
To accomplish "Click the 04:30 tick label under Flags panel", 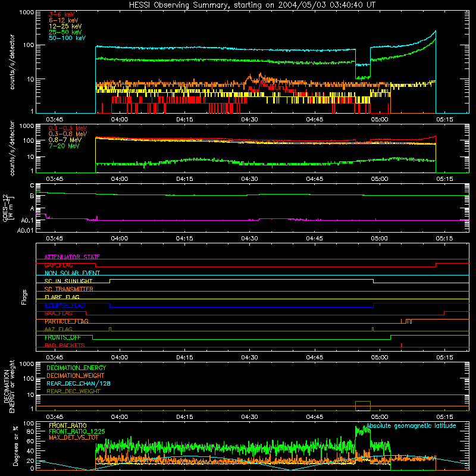I will click(x=249, y=358).
